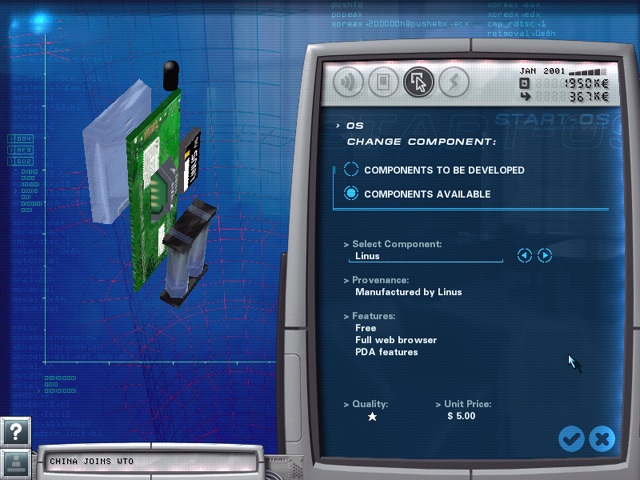Click the battery pack in the model

point(186,250)
